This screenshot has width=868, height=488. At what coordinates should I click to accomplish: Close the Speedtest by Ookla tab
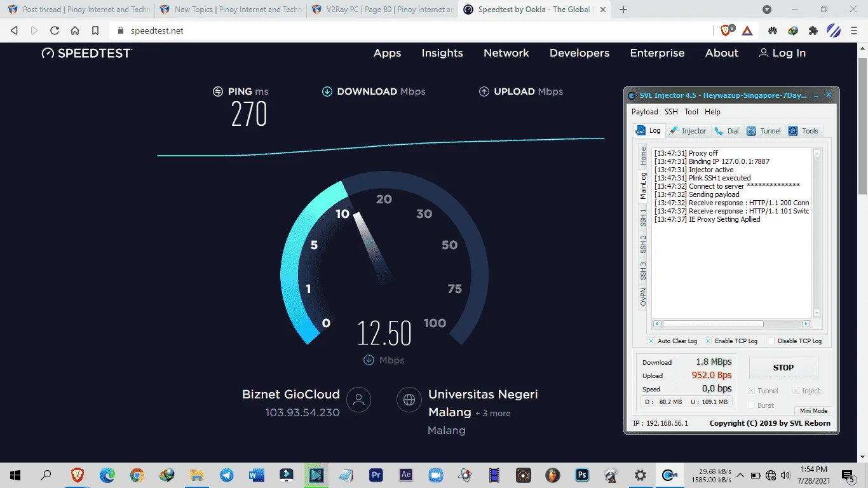(603, 10)
